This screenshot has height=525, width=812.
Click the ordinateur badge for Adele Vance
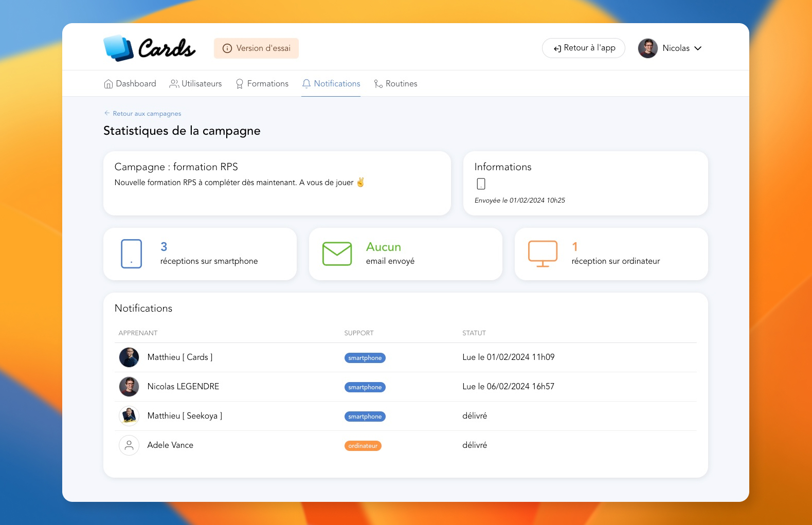coord(363,446)
